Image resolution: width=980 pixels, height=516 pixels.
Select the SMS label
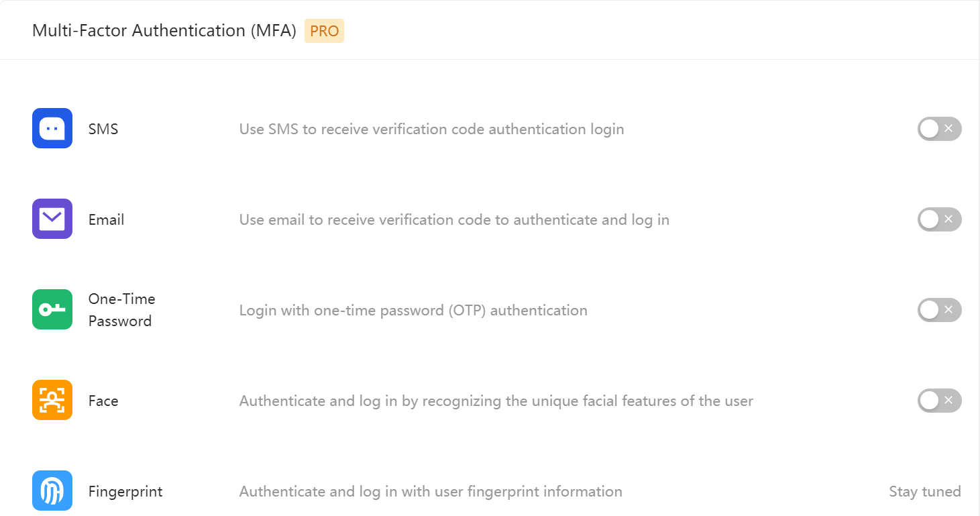click(103, 129)
